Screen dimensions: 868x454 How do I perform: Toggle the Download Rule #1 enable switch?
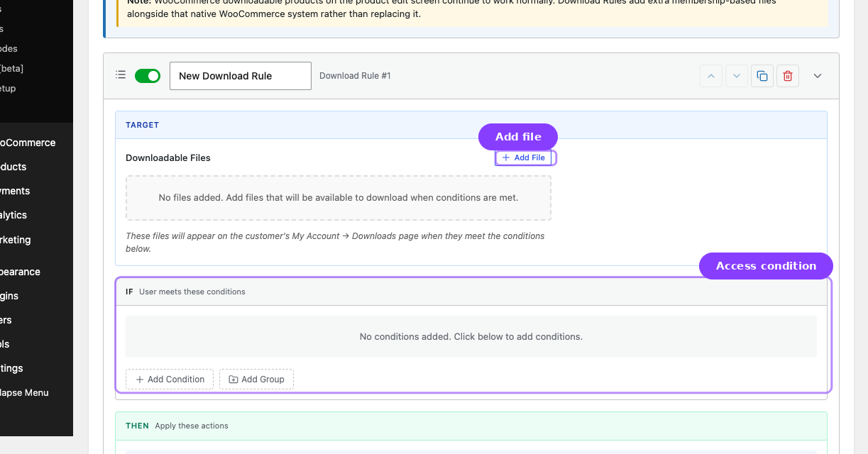(148, 76)
